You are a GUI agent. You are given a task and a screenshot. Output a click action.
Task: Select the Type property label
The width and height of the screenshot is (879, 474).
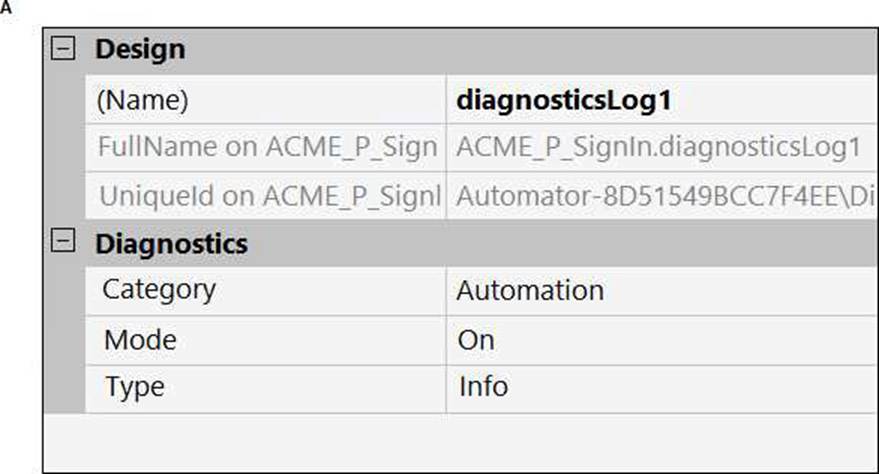tap(134, 387)
